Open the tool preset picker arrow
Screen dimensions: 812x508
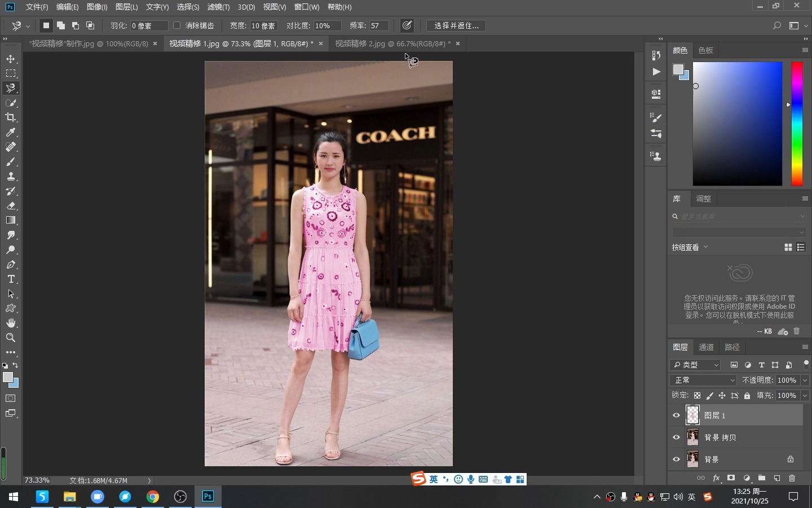coord(28,26)
